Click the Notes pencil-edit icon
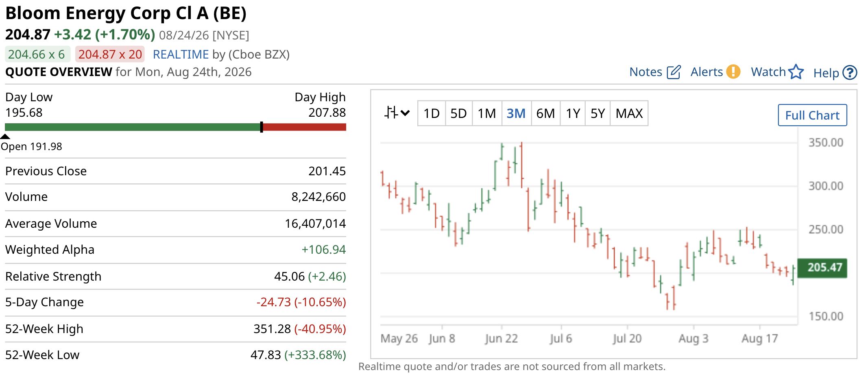The image size is (868, 379). point(673,72)
